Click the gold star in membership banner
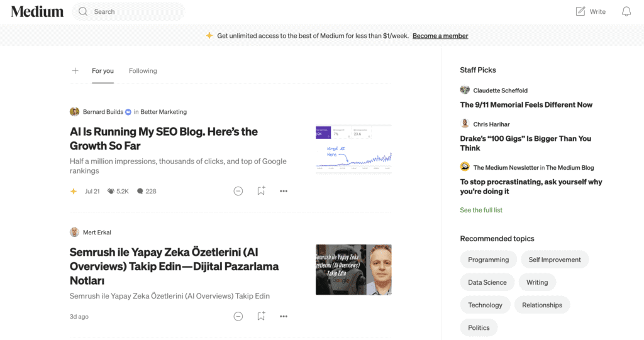The width and height of the screenshot is (644, 340). click(x=209, y=35)
